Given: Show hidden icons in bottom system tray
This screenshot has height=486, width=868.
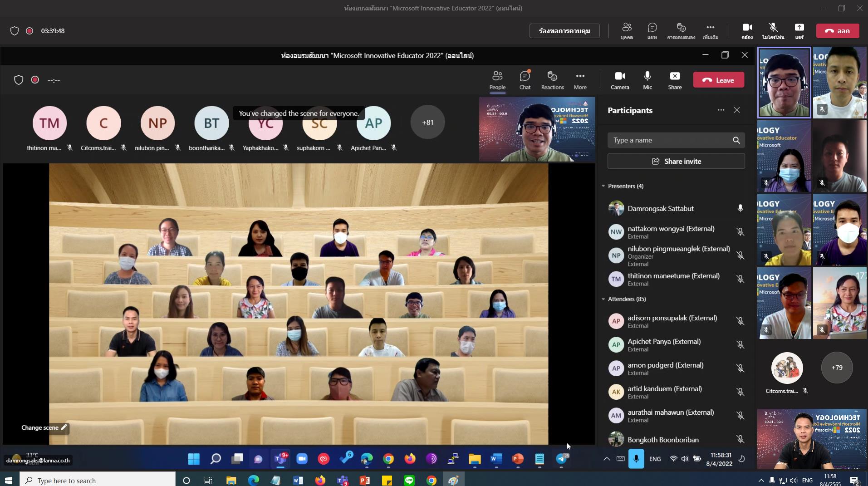Looking at the screenshot, I should (761, 480).
